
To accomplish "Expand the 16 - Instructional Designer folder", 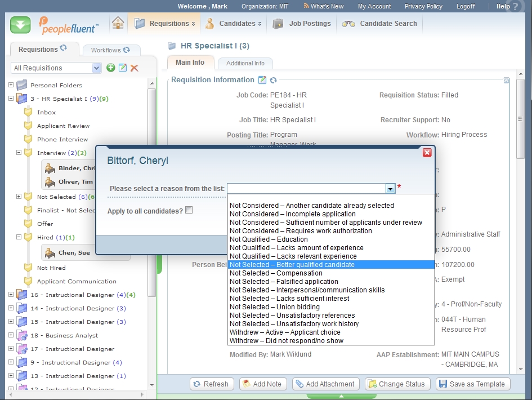I will pyautogui.click(x=11, y=295).
